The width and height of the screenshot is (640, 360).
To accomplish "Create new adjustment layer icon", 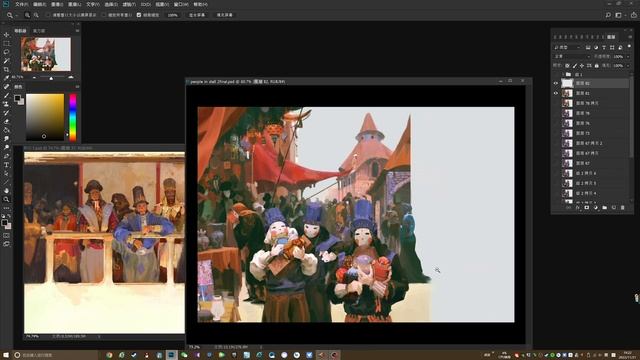I will pos(596,208).
